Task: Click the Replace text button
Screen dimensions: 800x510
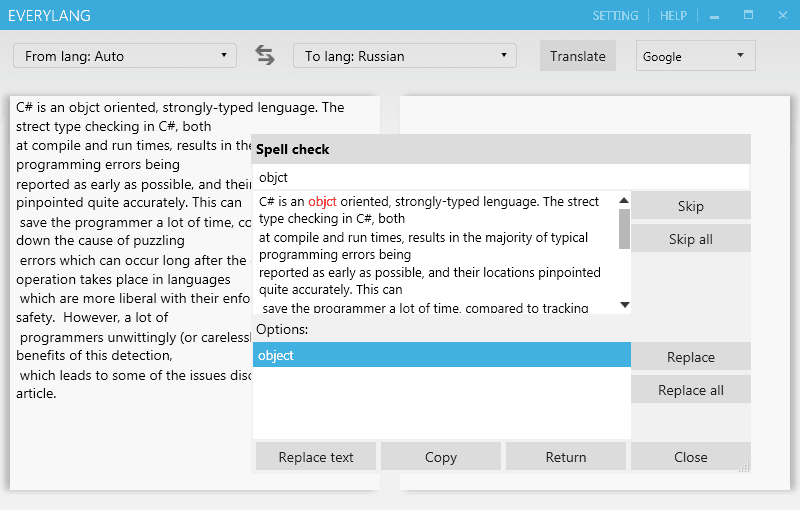Action: tap(316, 457)
